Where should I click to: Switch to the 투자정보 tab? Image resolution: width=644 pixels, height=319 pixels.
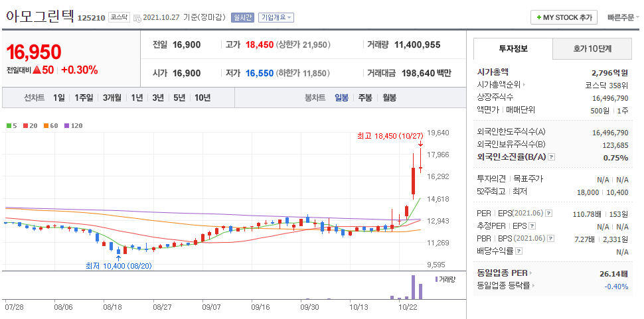click(x=513, y=49)
